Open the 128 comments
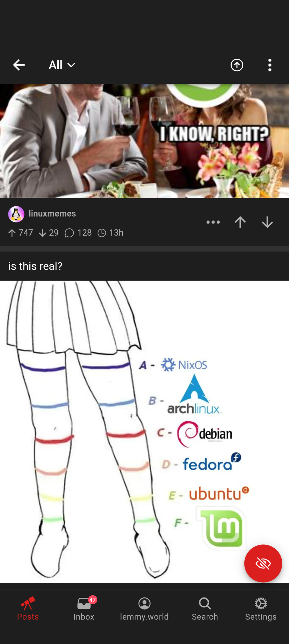Viewport: 289px width, 644px height. (78, 233)
